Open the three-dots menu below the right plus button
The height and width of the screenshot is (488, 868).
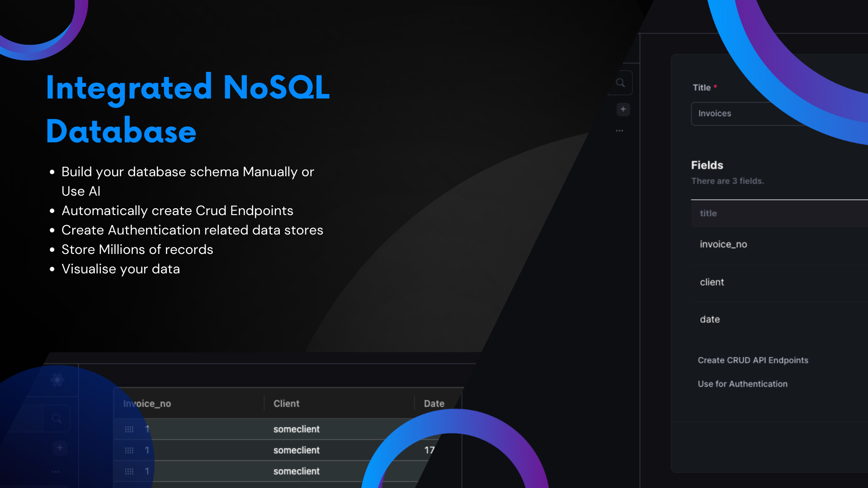[619, 131]
